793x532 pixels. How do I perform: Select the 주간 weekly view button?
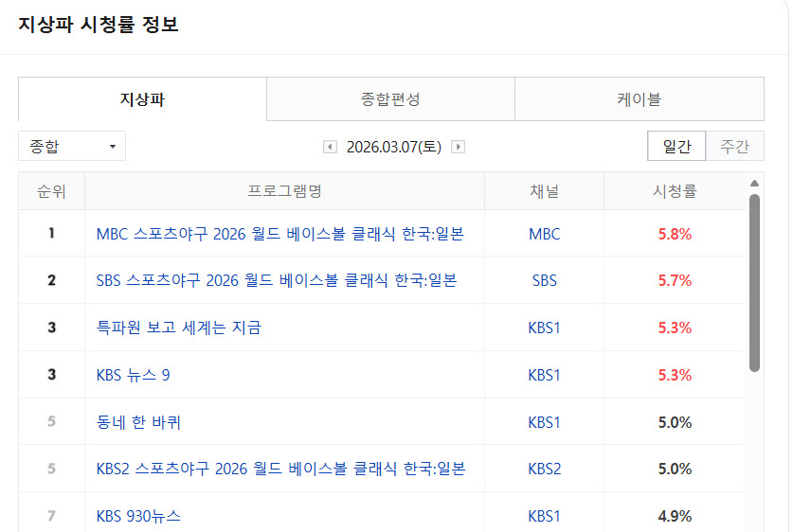(734, 147)
